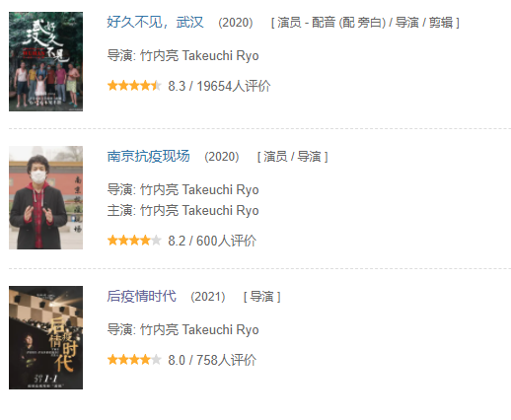The width and height of the screenshot is (511, 420).
Task: Click the 南京抗疫现场 poster with masked man
Action: click(x=45, y=197)
